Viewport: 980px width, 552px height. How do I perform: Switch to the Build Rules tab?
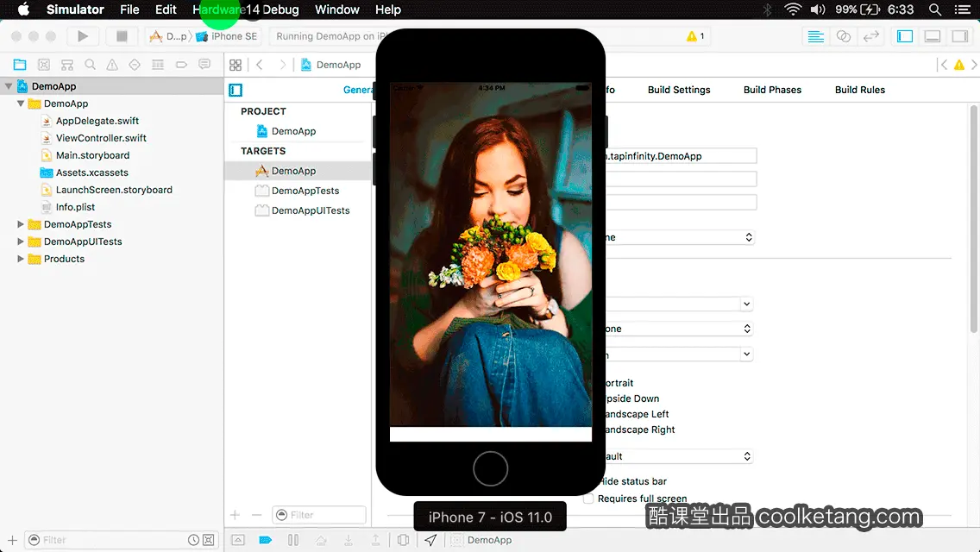[859, 90]
